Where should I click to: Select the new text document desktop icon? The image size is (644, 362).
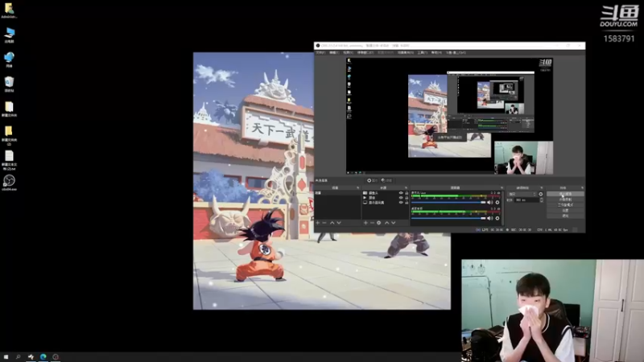[x=9, y=160]
